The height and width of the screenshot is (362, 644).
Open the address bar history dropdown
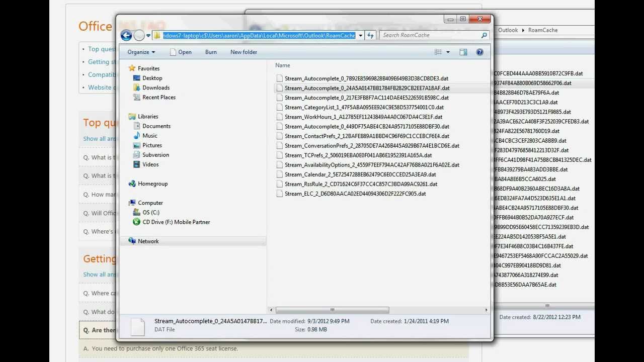coord(360,35)
